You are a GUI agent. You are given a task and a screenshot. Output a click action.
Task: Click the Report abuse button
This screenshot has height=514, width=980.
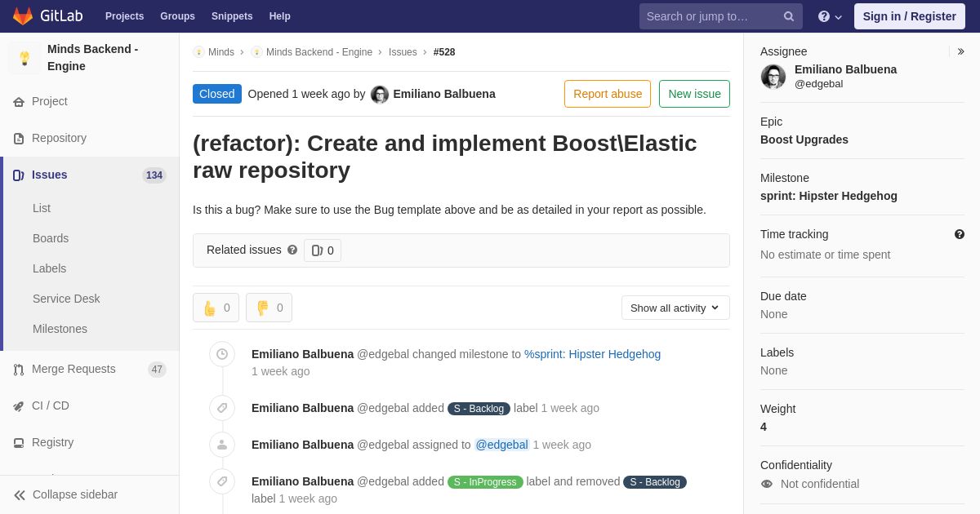608,94
